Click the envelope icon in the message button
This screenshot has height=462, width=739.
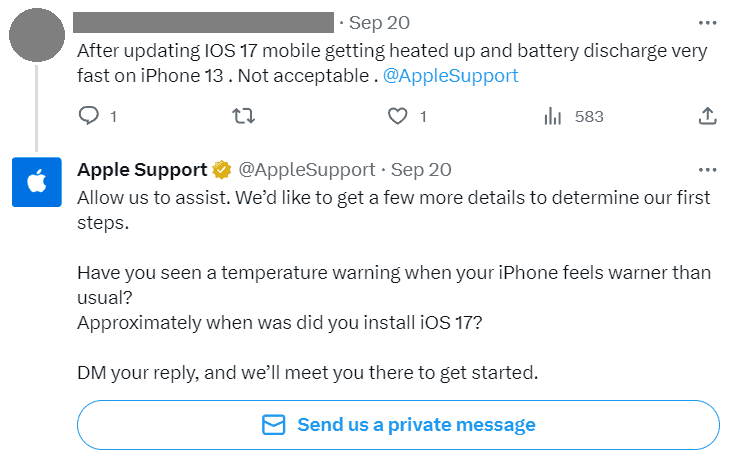(x=273, y=425)
